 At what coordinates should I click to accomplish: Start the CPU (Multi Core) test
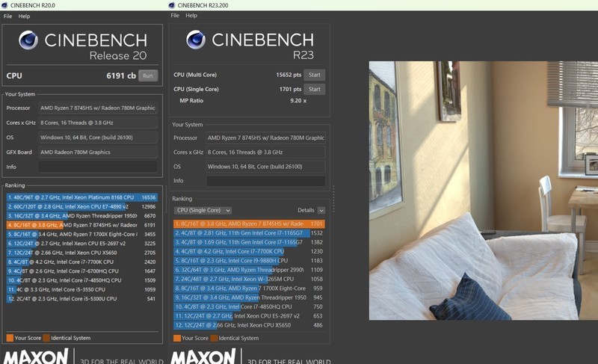pyautogui.click(x=315, y=75)
